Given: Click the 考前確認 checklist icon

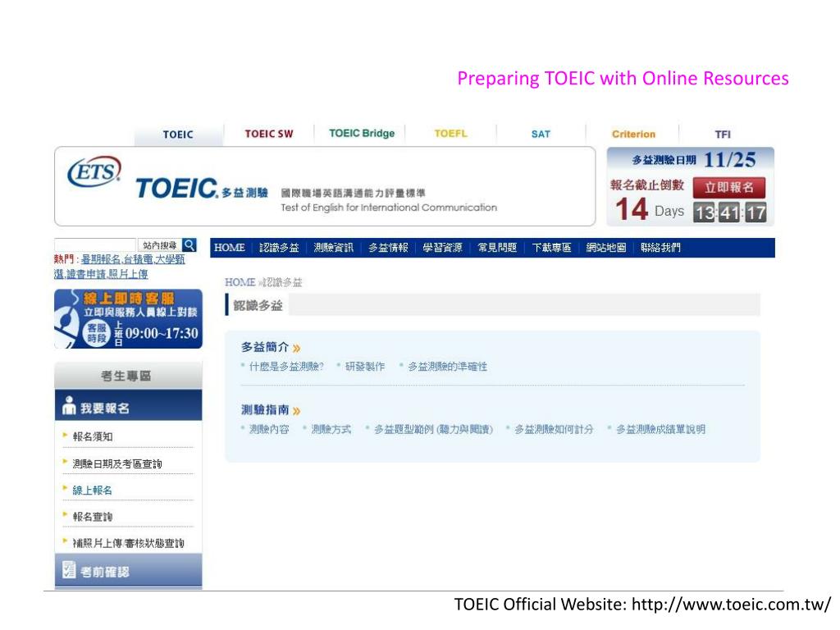Looking at the screenshot, I should [69, 569].
